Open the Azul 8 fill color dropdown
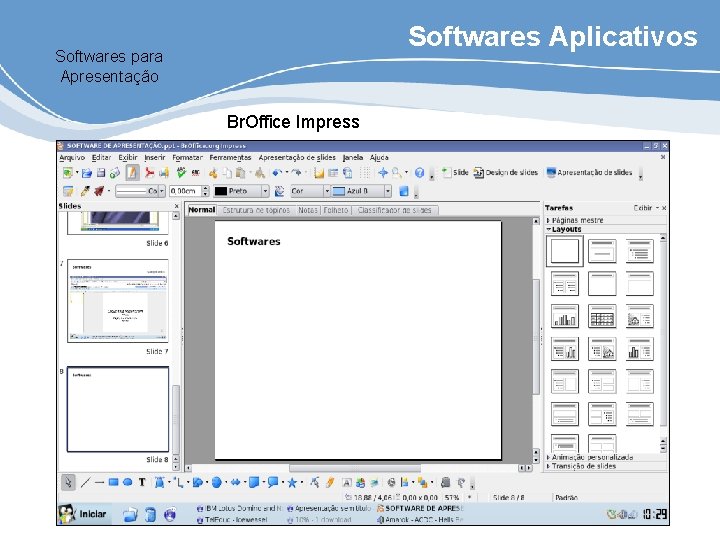Image resolution: width=720 pixels, height=540 pixels. click(361, 191)
